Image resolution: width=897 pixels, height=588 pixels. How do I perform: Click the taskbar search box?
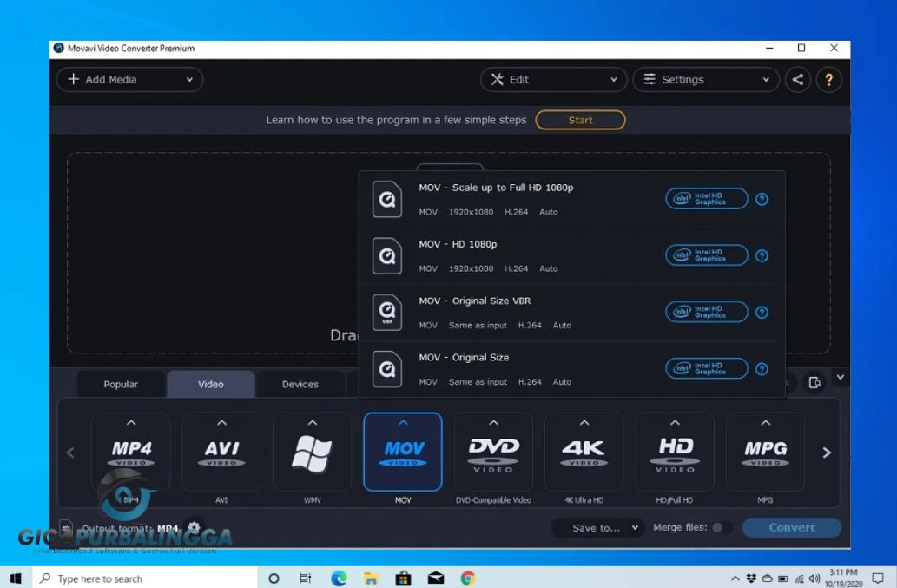click(x=144, y=578)
